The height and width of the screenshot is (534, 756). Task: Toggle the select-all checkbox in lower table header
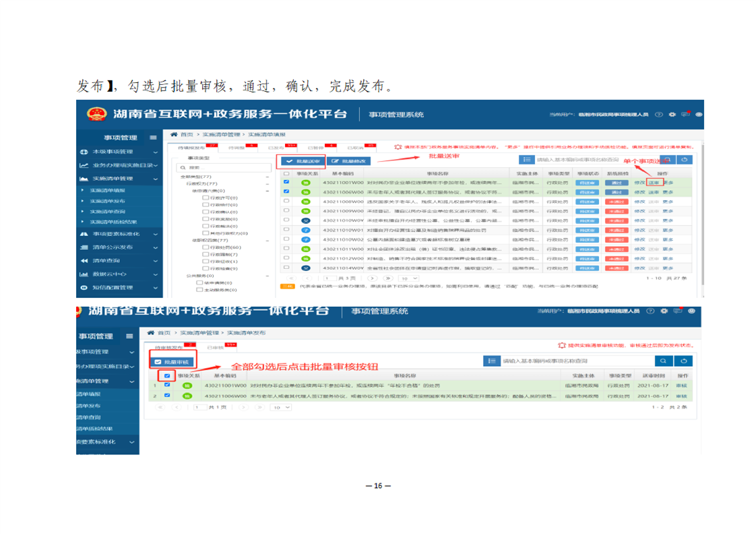click(x=166, y=376)
